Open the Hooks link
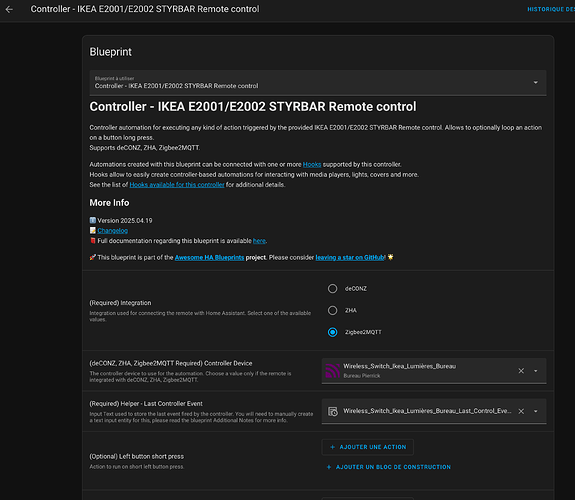This screenshot has height=500, width=575. [312, 164]
